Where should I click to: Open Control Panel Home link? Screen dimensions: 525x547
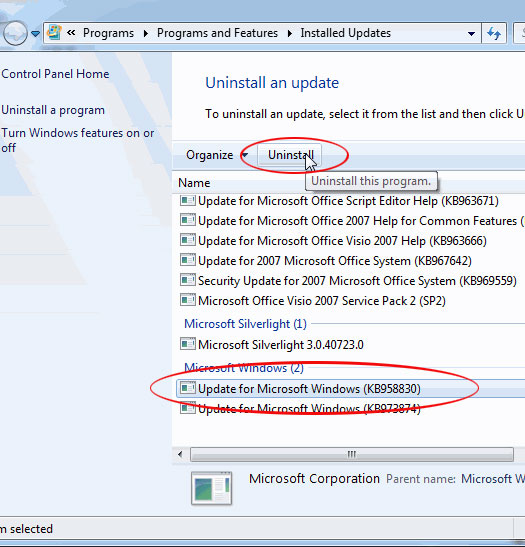click(x=55, y=74)
